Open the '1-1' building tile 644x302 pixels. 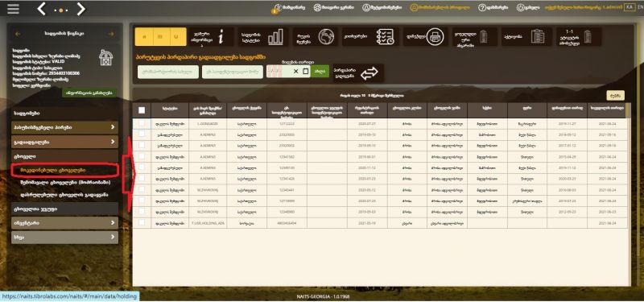click(579, 36)
